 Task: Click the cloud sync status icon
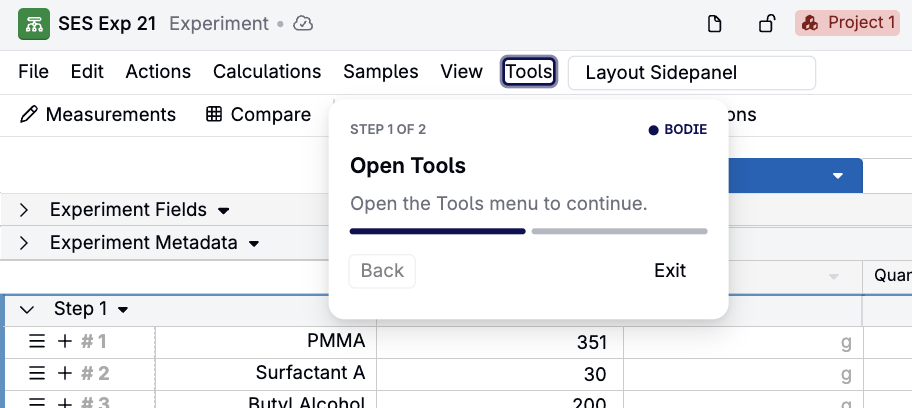(303, 24)
